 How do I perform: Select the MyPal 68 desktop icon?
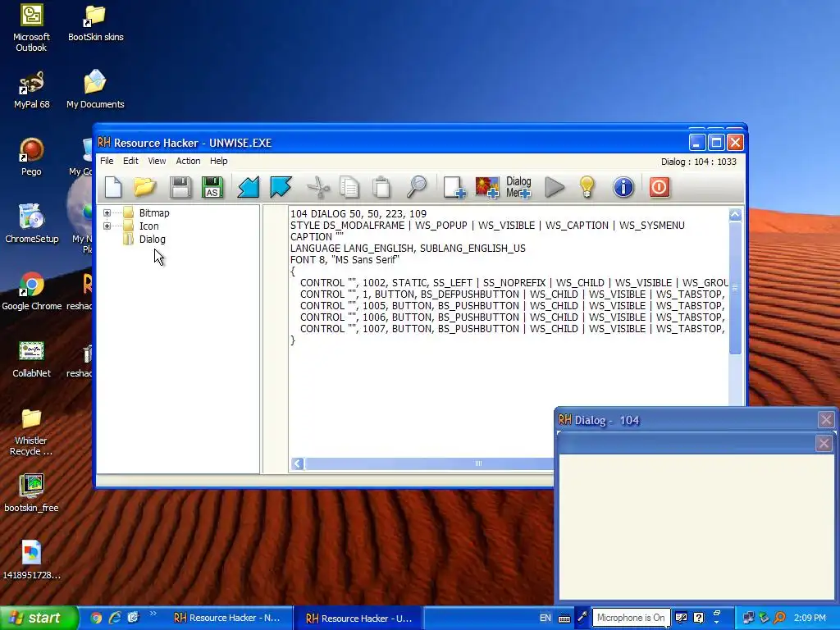[31, 90]
